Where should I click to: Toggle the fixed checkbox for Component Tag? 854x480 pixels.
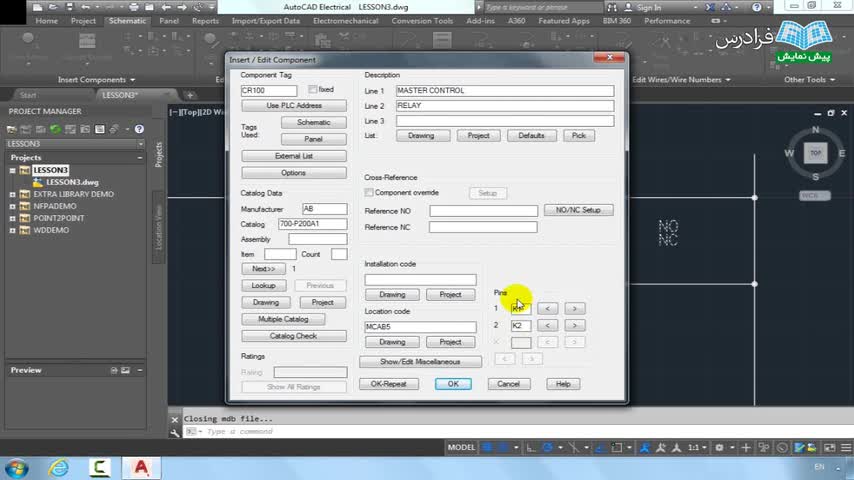(312, 89)
